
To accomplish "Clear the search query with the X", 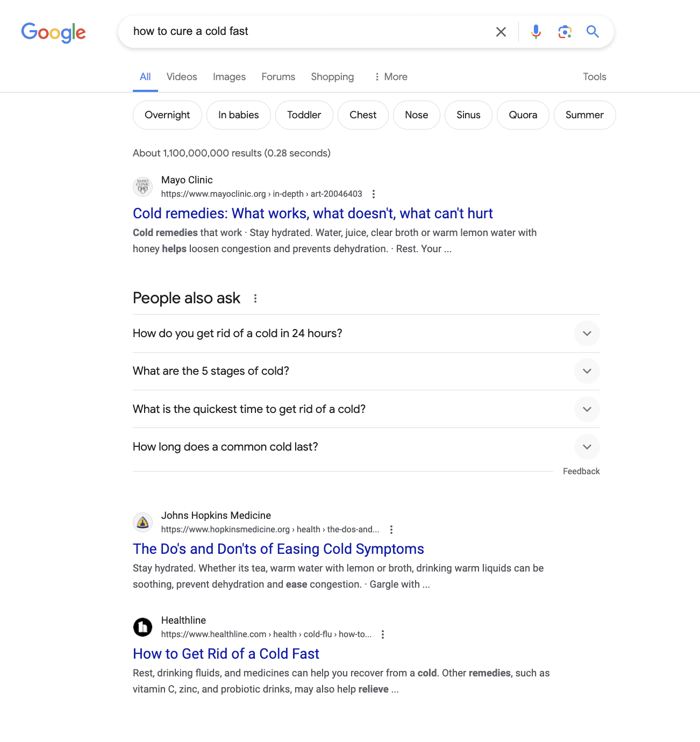I will coord(501,32).
